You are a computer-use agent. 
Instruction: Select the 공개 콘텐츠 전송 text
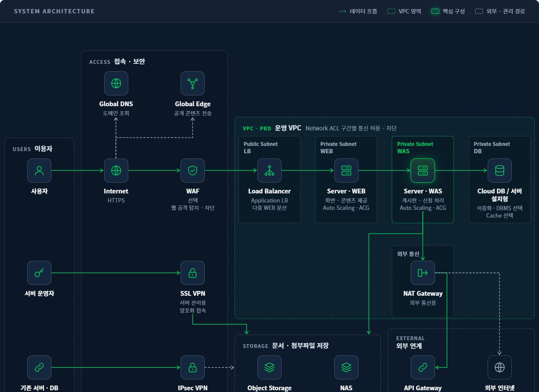point(193,114)
